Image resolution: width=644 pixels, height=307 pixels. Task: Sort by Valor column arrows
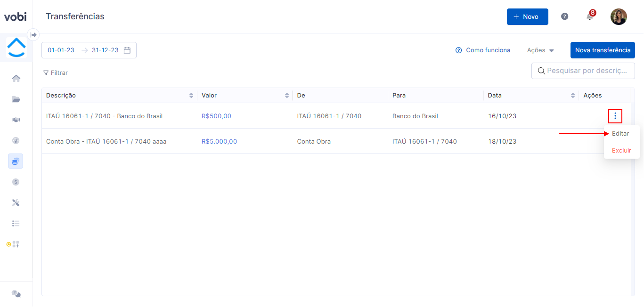pos(287,95)
